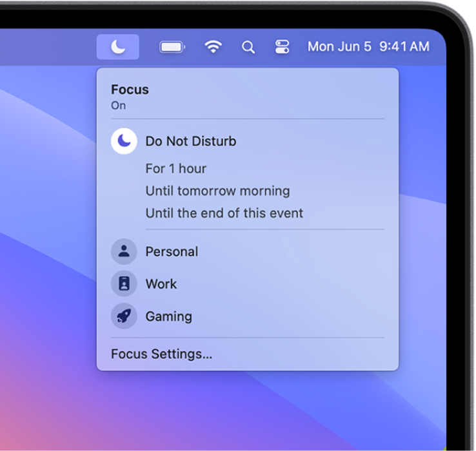This screenshot has width=476, height=451.
Task: Enable the Gaming focus label
Action: [x=169, y=316]
